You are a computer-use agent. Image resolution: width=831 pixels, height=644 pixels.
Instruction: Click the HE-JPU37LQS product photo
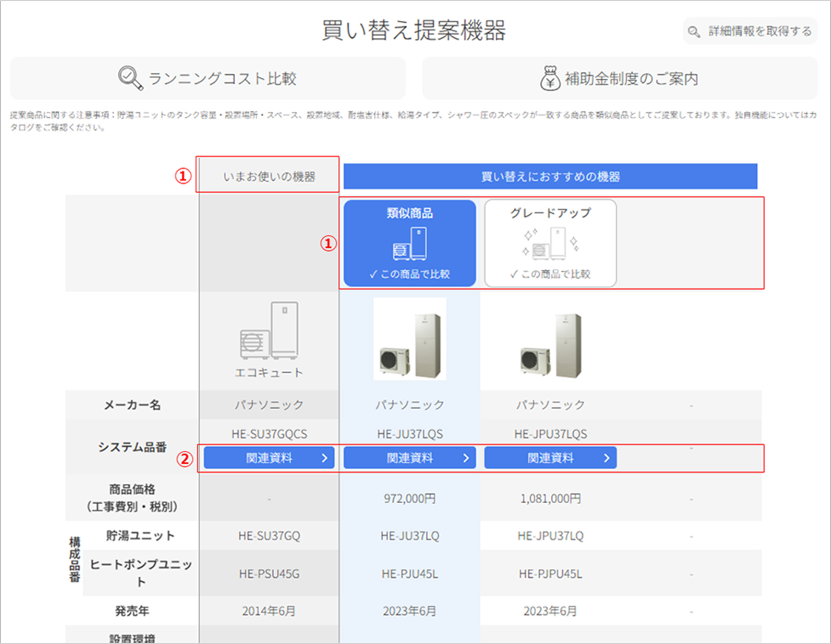point(550,345)
